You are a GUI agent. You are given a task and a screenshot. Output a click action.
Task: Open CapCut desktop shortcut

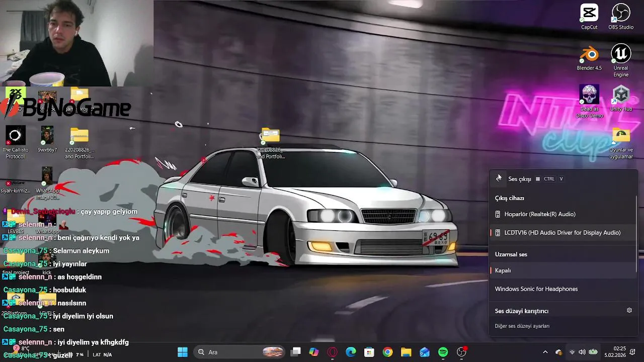[589, 17]
